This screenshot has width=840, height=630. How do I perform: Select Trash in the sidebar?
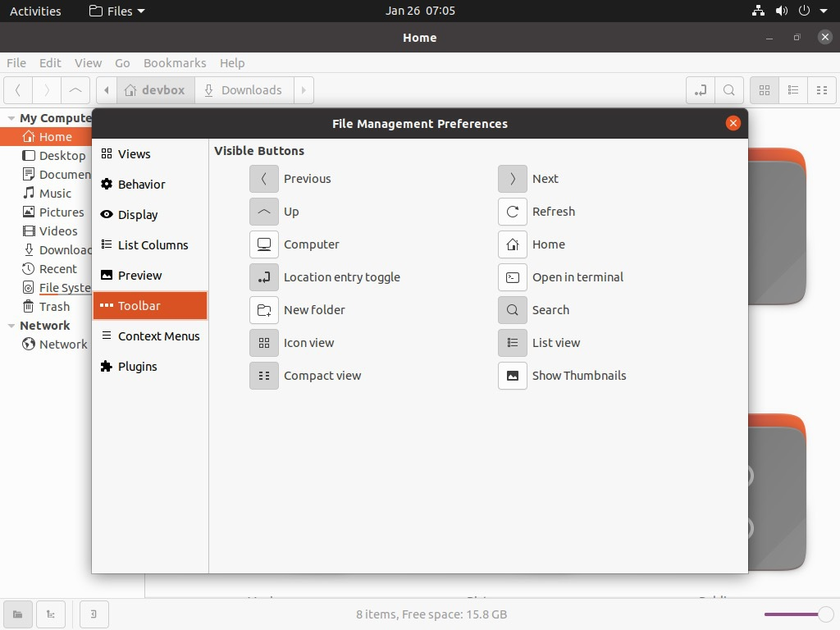pyautogui.click(x=54, y=307)
